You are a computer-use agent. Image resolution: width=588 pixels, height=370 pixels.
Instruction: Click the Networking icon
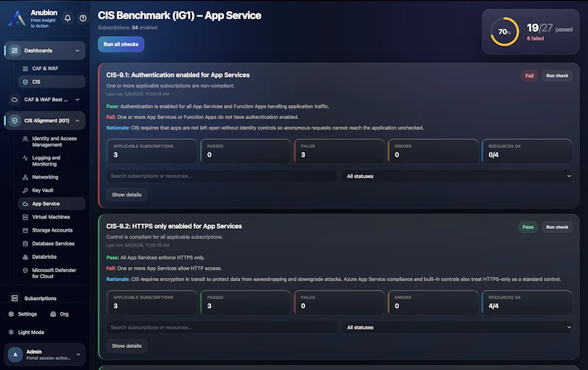point(26,177)
